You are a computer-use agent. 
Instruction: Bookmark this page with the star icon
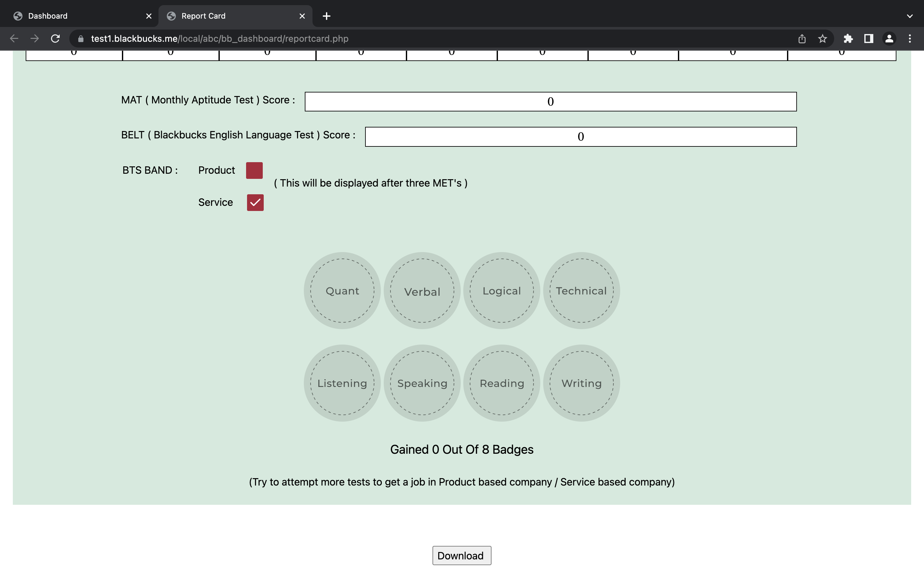(822, 39)
